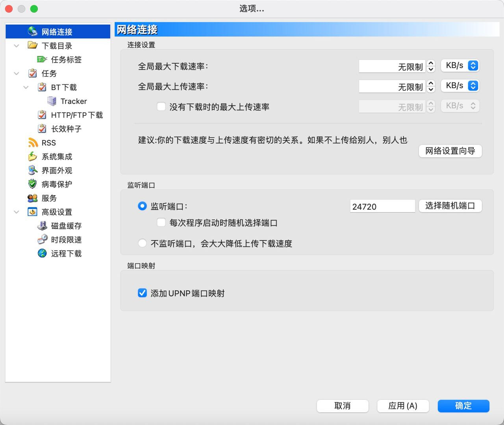Image resolution: width=504 pixels, height=425 pixels.
Task: Collapse the 下载目录 tree node
Action: [17, 46]
